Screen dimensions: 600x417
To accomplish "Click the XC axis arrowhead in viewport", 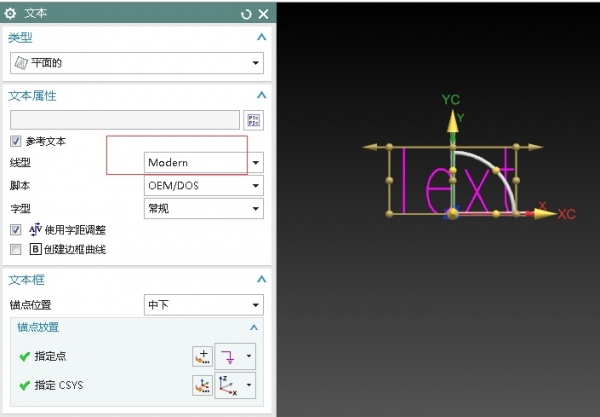I will [x=545, y=214].
